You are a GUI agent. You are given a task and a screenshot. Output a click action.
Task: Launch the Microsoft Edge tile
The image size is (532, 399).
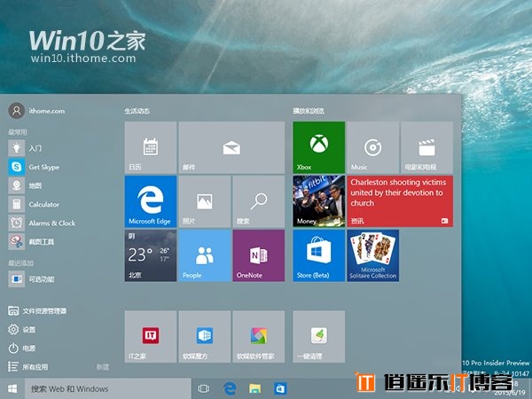click(x=151, y=201)
